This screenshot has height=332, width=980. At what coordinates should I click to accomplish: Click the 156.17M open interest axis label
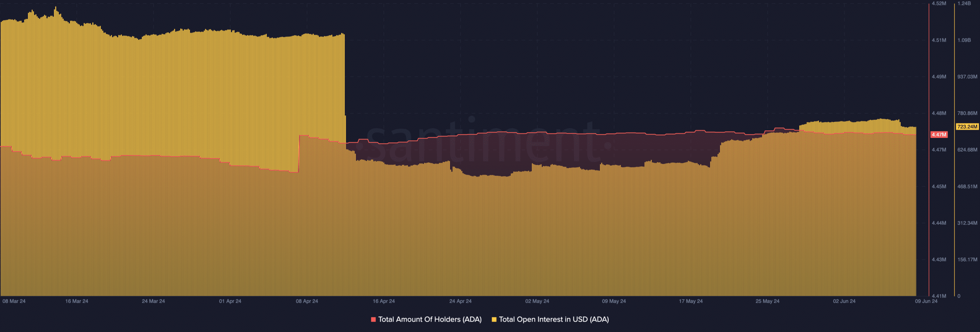point(967,260)
